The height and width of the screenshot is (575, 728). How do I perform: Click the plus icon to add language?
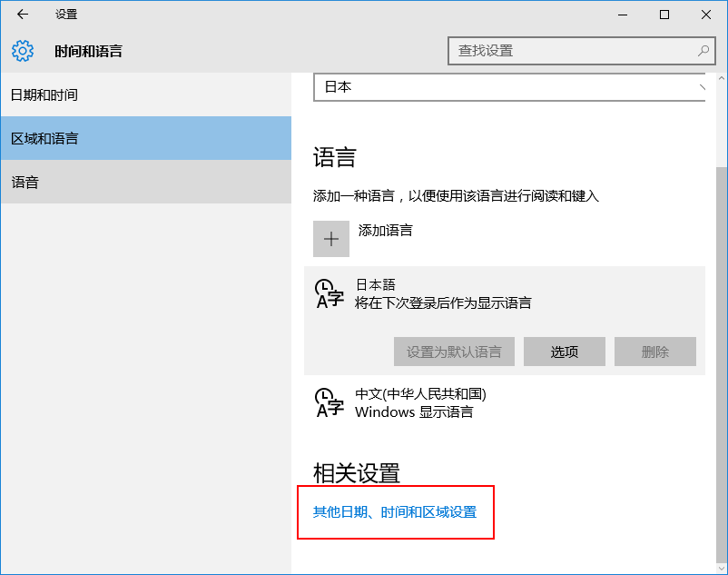(x=331, y=239)
